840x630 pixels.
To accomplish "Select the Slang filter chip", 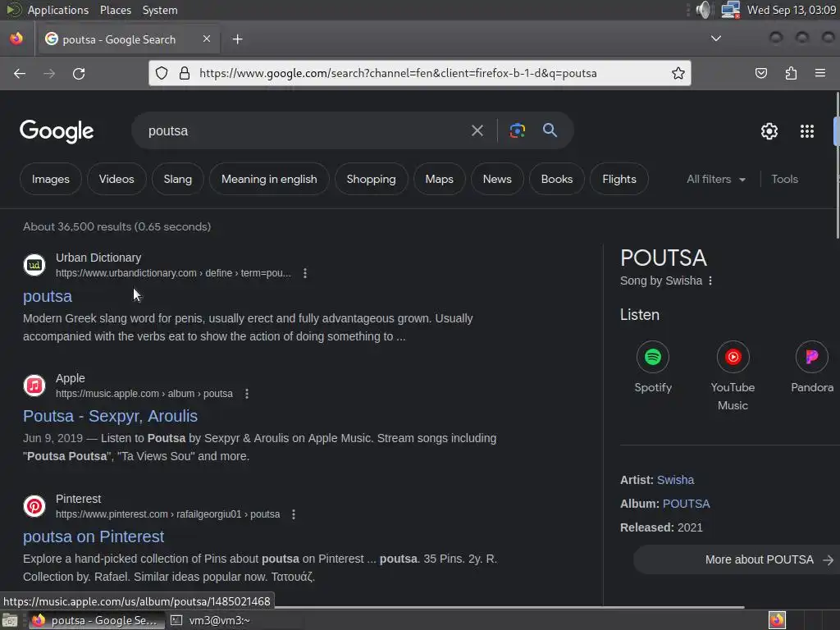I will point(177,179).
